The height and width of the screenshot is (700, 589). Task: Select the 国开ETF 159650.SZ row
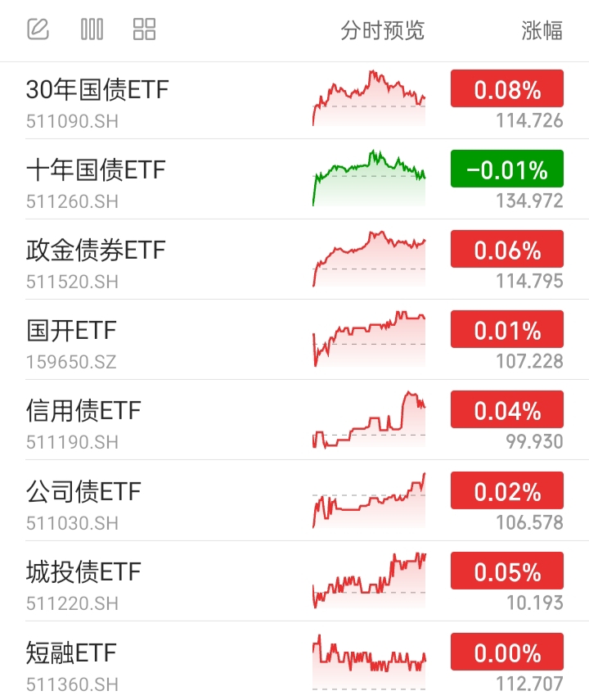(294, 340)
